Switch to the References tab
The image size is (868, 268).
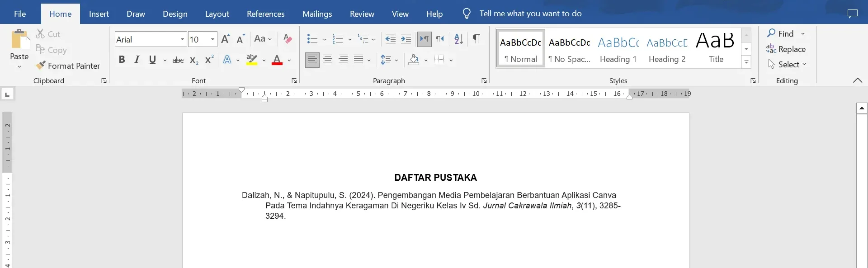pyautogui.click(x=265, y=14)
